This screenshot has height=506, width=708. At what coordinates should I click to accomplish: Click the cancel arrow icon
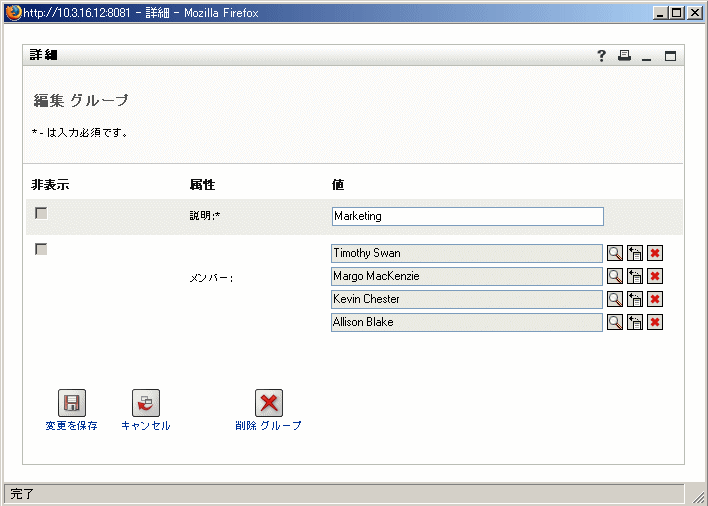146,403
